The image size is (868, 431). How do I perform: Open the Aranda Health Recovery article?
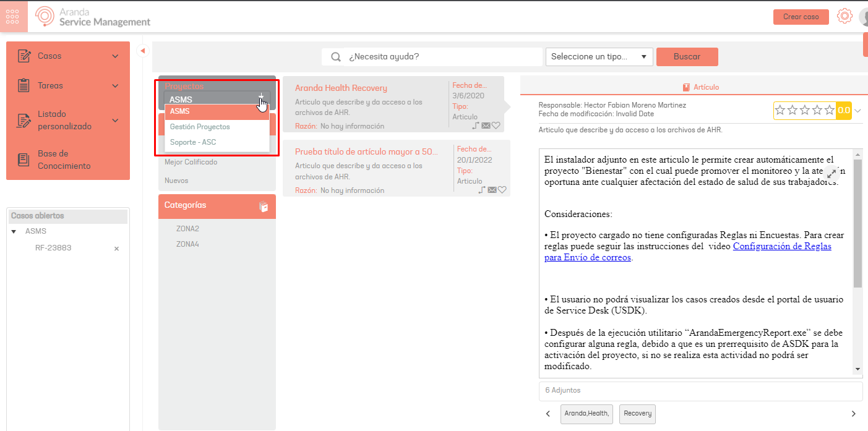(341, 88)
